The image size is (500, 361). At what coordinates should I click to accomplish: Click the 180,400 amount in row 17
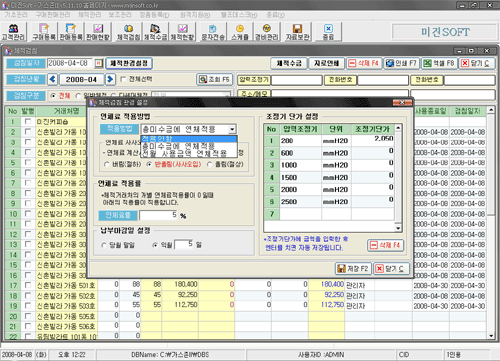(x=180, y=285)
